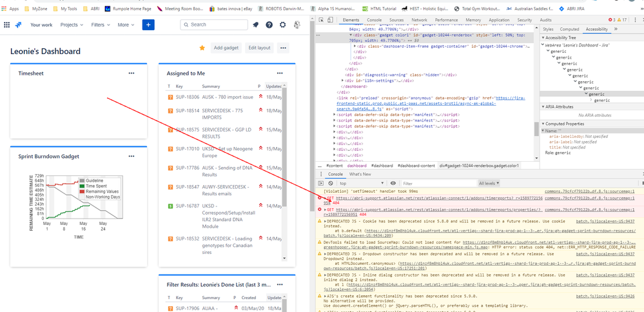Expand the i18n-settings div node

344,81
